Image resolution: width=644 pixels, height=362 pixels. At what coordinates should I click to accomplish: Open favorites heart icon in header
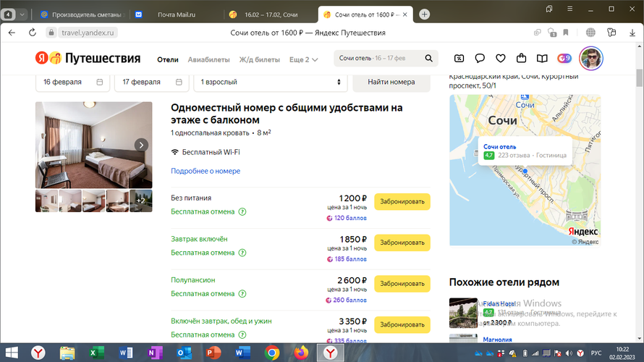tap(500, 59)
